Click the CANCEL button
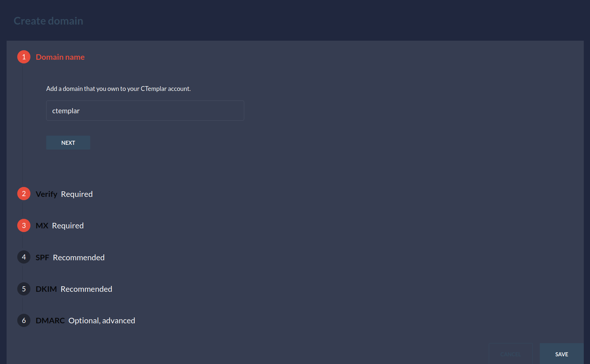 coord(510,354)
